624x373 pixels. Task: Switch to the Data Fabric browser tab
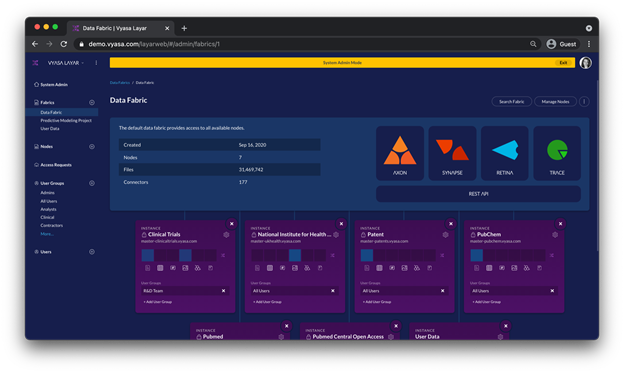(121, 28)
